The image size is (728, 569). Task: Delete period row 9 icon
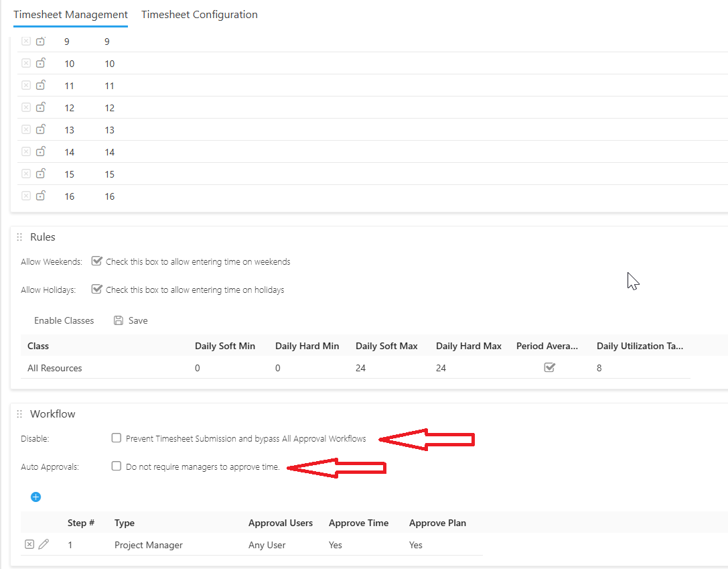point(26,42)
